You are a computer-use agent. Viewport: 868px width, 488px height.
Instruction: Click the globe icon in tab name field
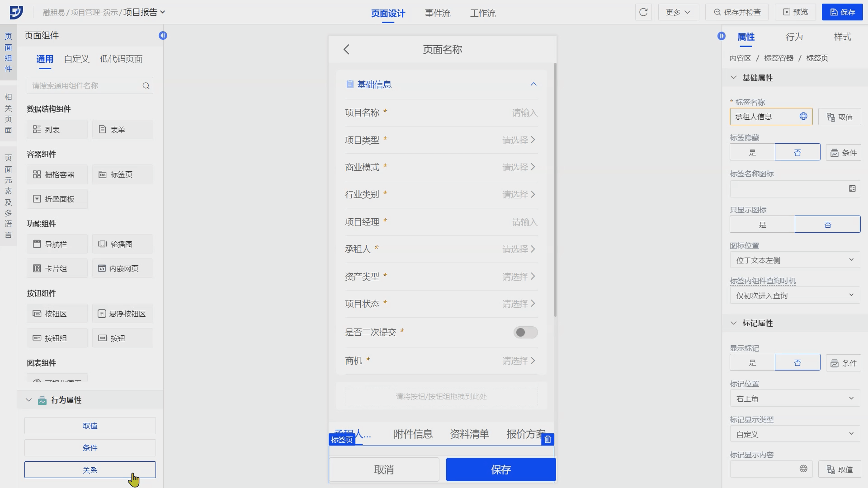(x=803, y=117)
